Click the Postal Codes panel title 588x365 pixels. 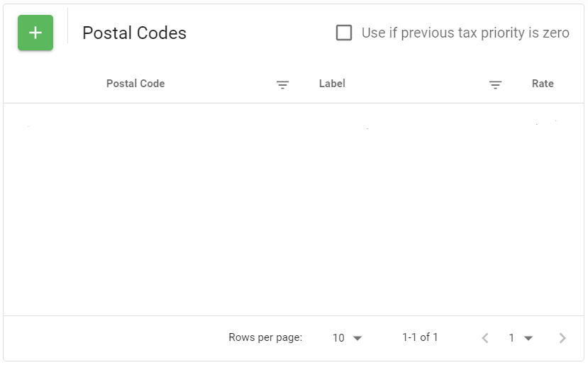click(x=134, y=33)
